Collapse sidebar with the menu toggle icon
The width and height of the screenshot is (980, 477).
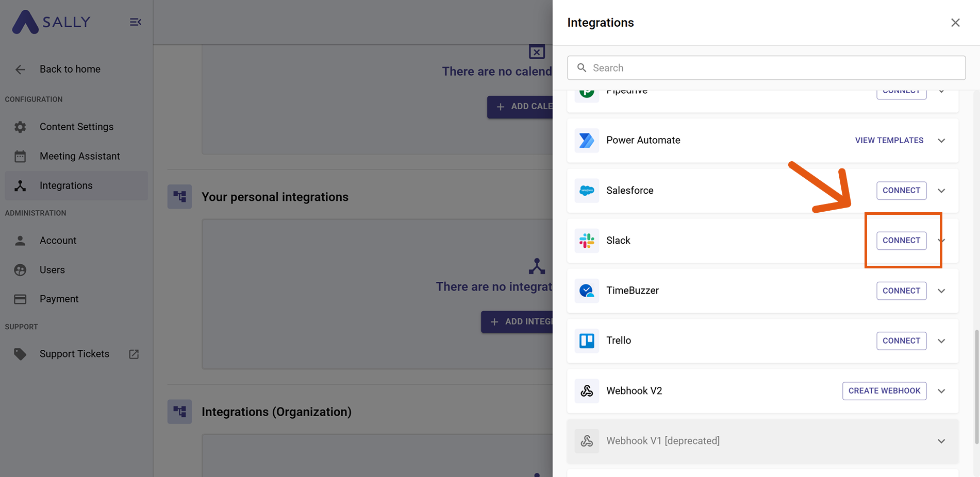pyautogui.click(x=136, y=22)
